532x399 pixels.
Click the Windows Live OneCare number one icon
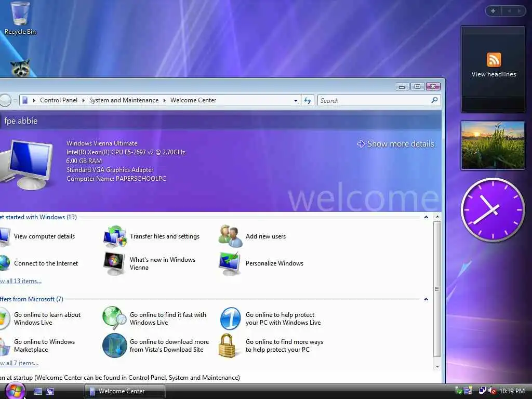click(230, 318)
